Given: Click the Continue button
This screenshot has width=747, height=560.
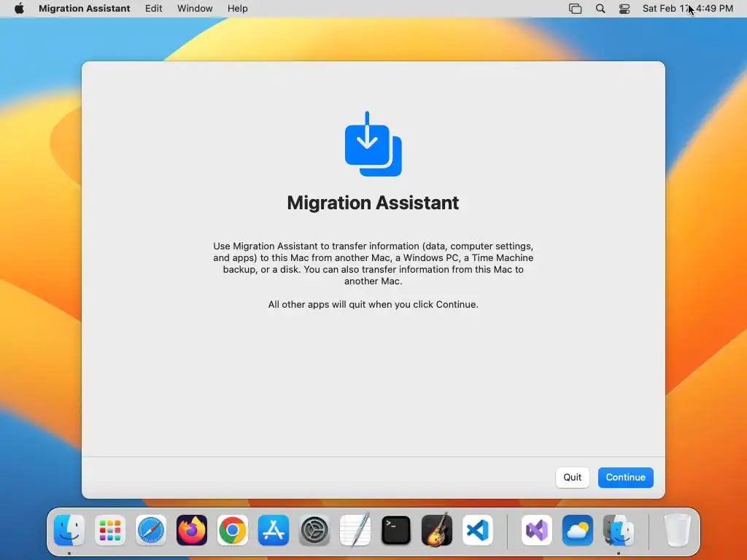Looking at the screenshot, I should [x=625, y=477].
